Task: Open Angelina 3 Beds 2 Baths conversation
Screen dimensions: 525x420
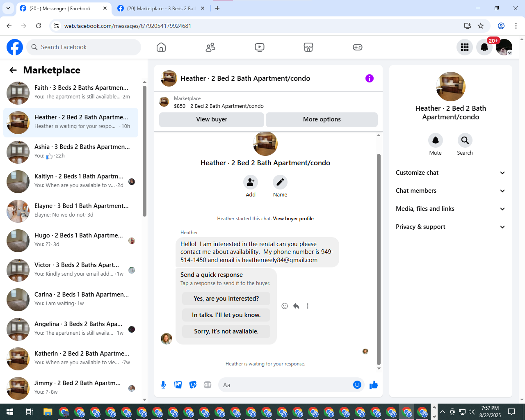Action: [71, 329]
